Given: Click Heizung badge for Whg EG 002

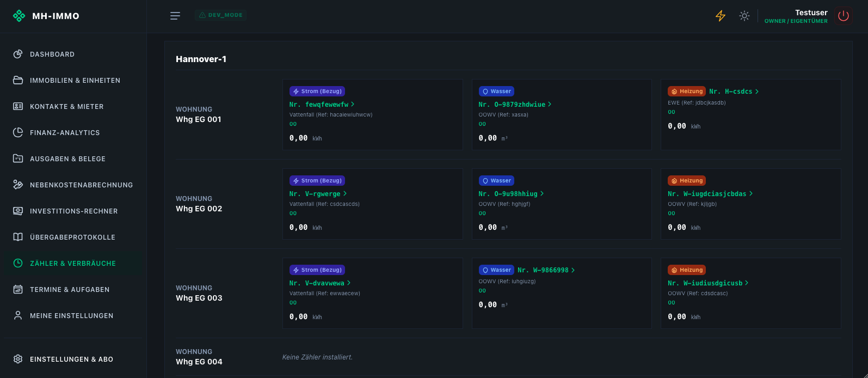Looking at the screenshot, I should click(687, 181).
